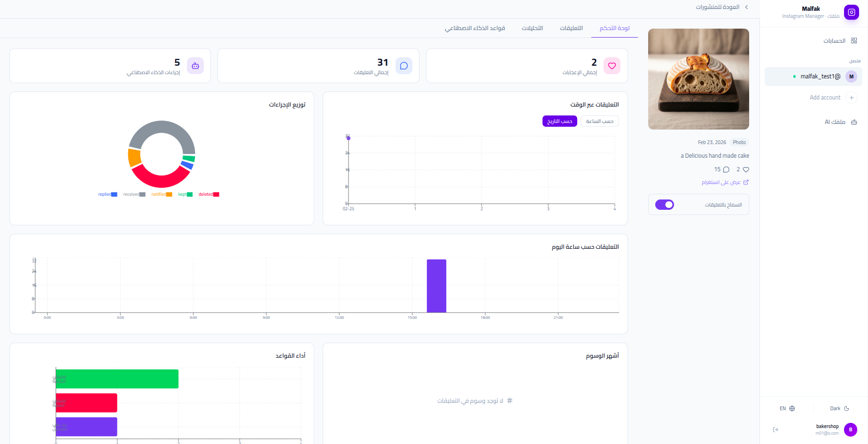Viewport: 868px width, 444px height.
Task: Select the malfak_test1@ account entry
Action: point(820,76)
